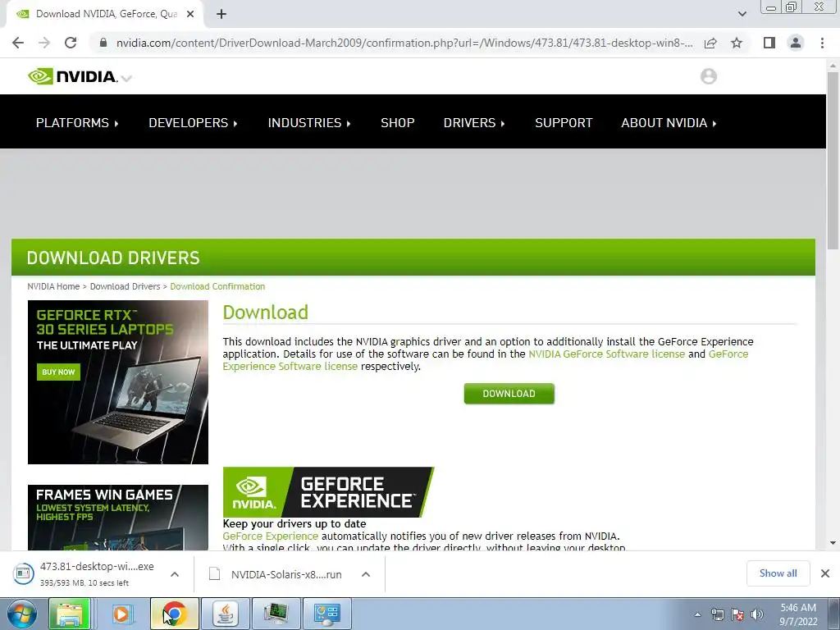This screenshot has width=840, height=630.
Task: Open INDUSTRIES menu
Action: point(309,123)
